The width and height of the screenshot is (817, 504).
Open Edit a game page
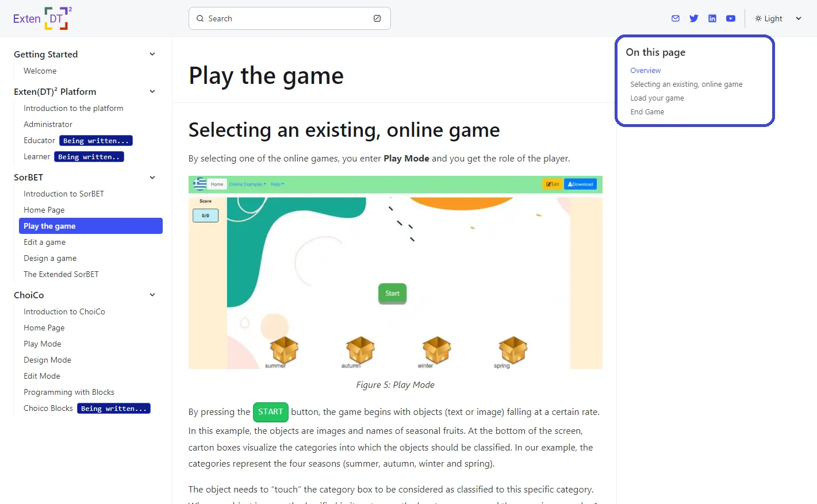pyautogui.click(x=45, y=243)
